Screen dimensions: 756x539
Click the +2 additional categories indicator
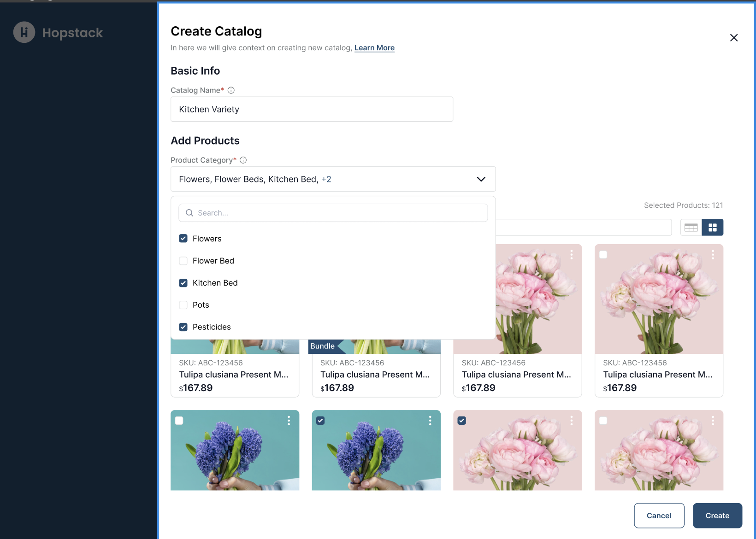(x=326, y=179)
